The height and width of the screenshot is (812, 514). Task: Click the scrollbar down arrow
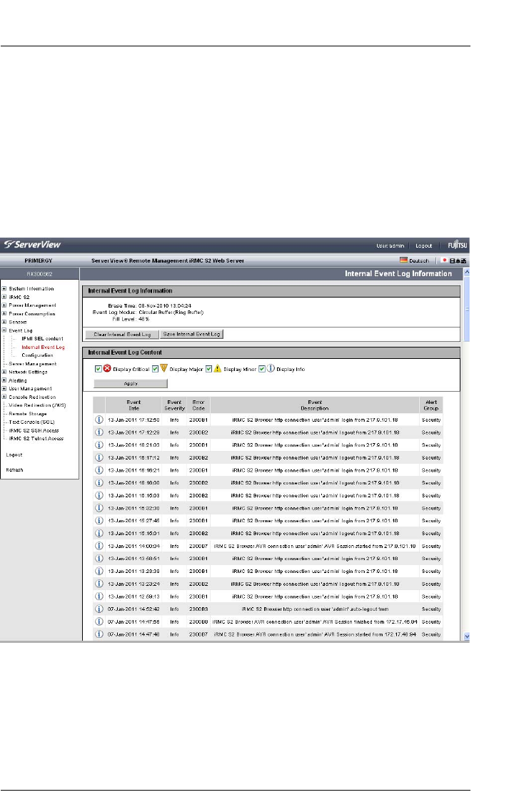(x=466, y=636)
